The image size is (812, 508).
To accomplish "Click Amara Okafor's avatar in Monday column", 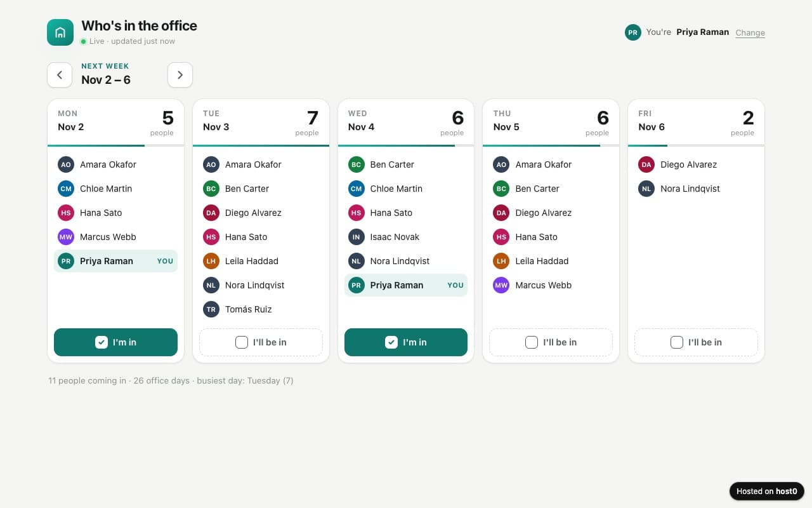I will tap(66, 164).
